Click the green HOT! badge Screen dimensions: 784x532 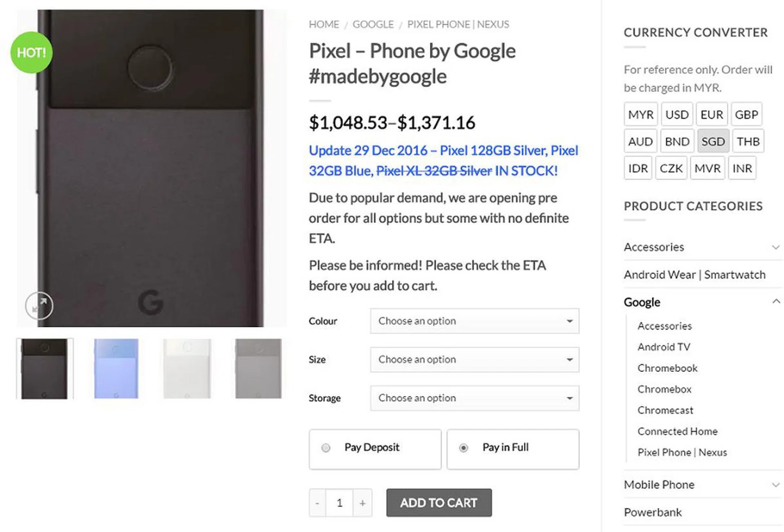(31, 53)
